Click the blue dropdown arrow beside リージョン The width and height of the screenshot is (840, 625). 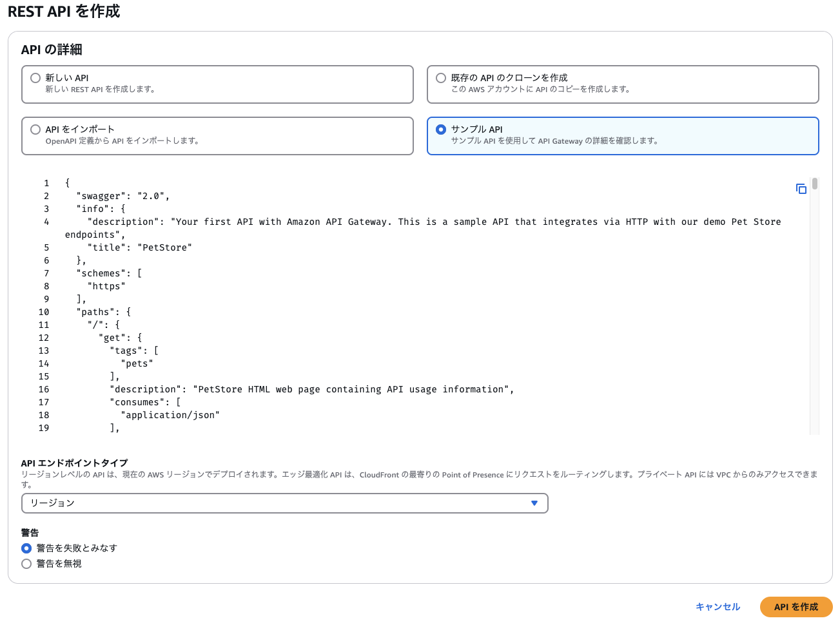click(534, 503)
